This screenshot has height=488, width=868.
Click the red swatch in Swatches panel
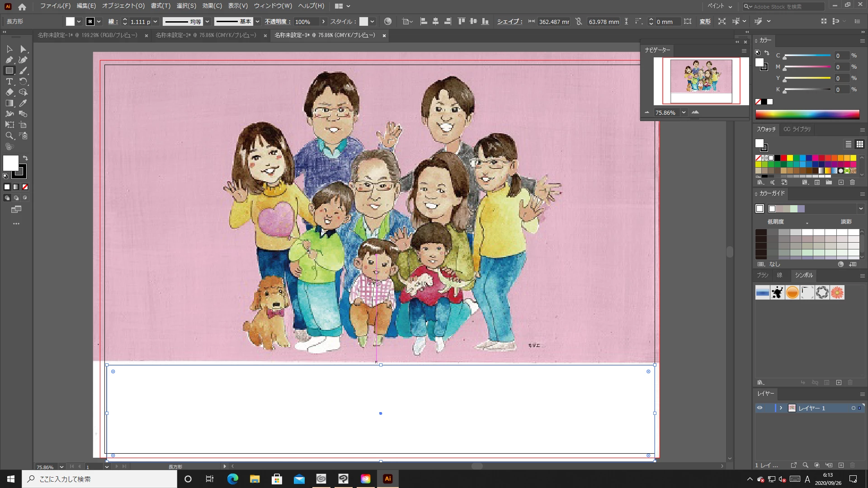(783, 158)
